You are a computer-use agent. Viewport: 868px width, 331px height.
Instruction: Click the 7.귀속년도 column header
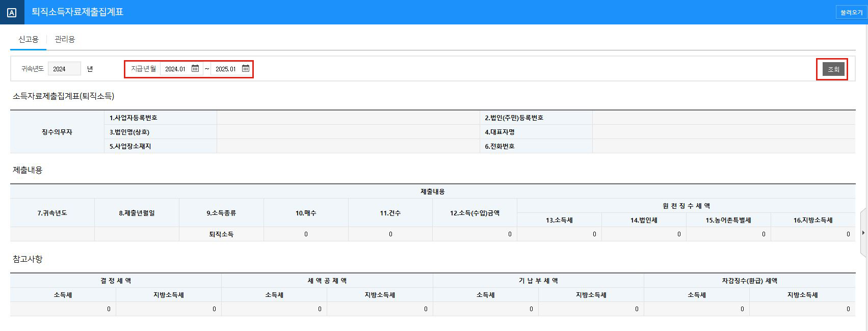tap(52, 213)
